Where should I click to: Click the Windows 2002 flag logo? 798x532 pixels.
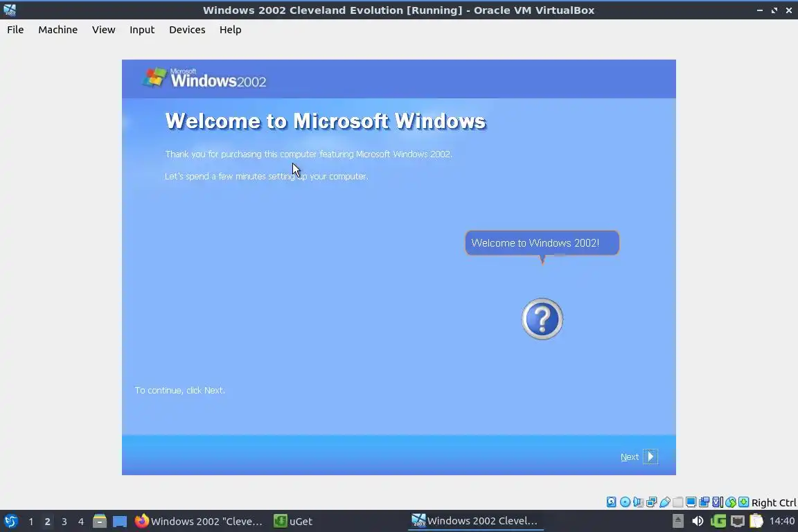tap(154, 78)
